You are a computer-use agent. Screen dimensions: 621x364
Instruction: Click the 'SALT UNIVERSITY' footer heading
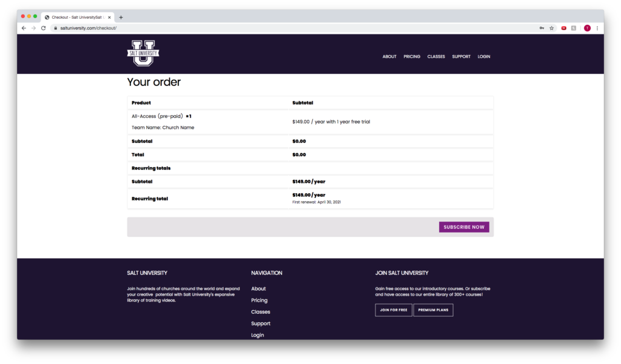coord(147,273)
